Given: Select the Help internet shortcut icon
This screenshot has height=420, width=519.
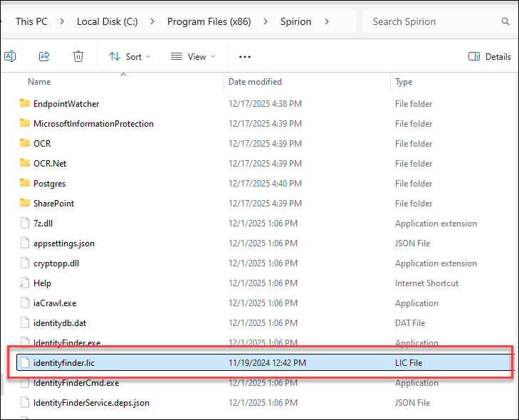Looking at the screenshot, I should [25, 283].
